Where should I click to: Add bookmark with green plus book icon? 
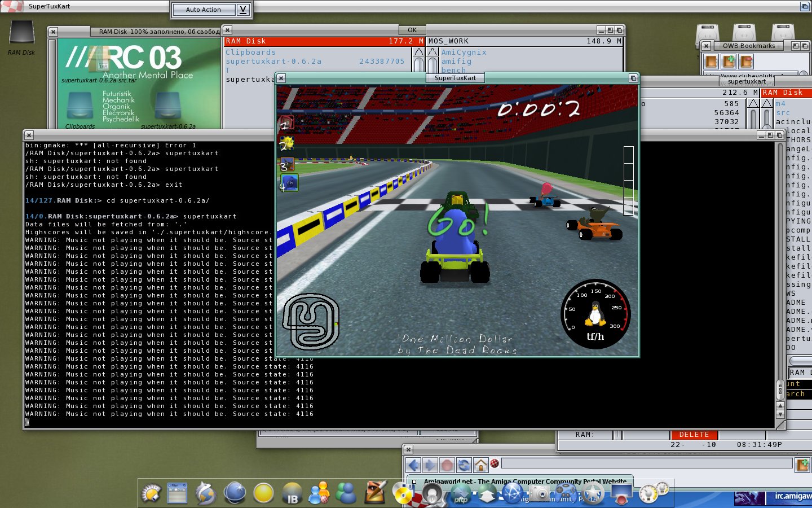pos(729,61)
